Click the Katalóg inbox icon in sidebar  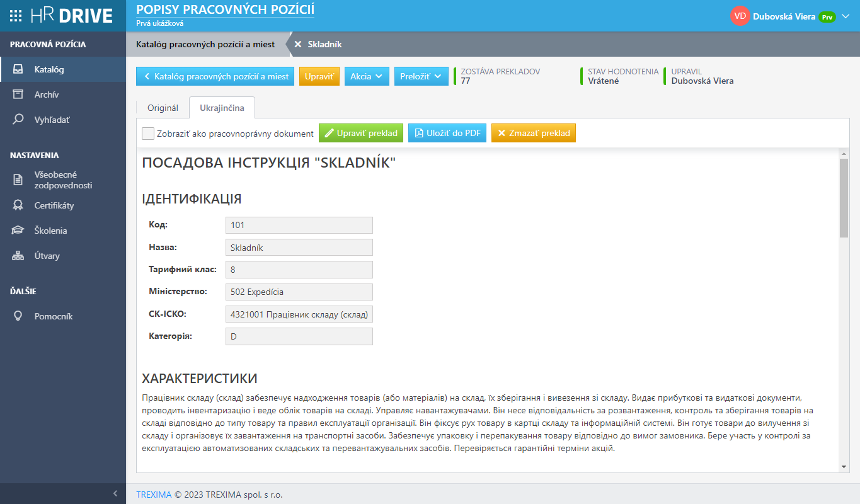coord(18,69)
